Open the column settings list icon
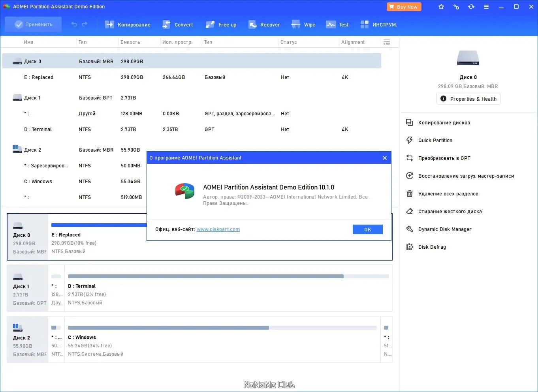 point(387,42)
